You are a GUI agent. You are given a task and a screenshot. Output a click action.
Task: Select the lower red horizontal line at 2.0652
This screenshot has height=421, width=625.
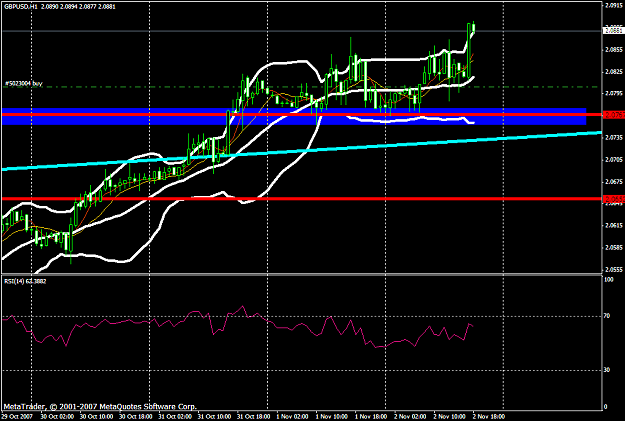pos(303,199)
